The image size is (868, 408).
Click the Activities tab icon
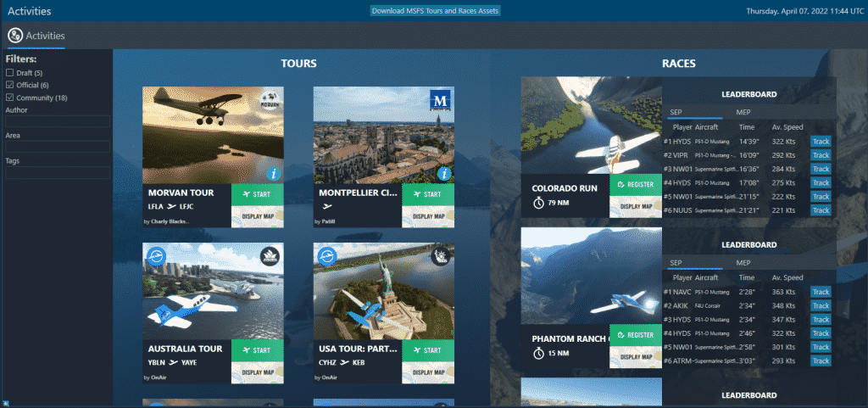pyautogui.click(x=15, y=36)
